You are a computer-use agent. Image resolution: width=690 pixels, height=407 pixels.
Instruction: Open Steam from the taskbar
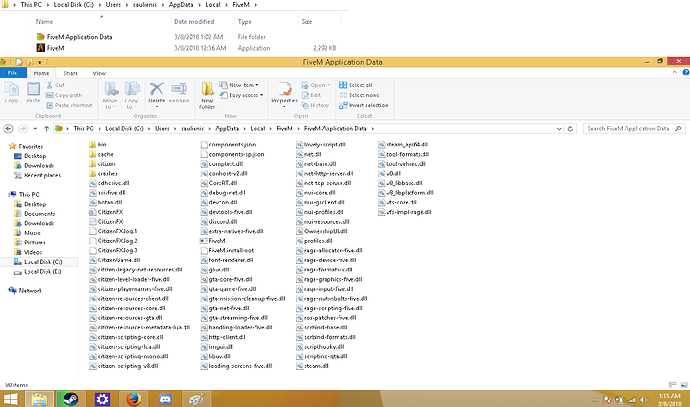point(70,399)
